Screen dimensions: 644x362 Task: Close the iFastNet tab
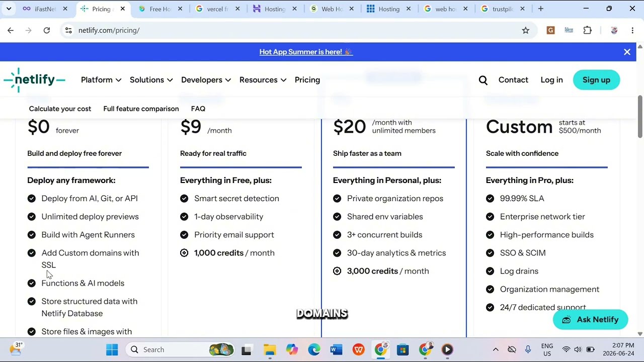65,9
